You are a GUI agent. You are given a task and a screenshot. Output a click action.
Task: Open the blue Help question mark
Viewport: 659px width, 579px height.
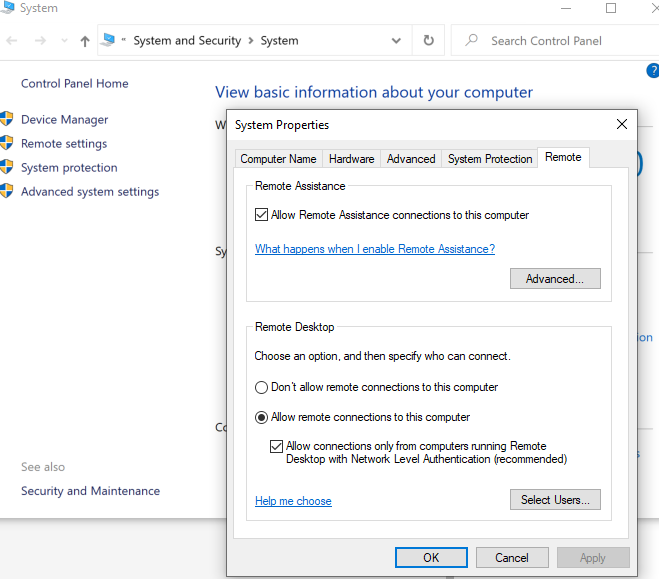[653, 71]
